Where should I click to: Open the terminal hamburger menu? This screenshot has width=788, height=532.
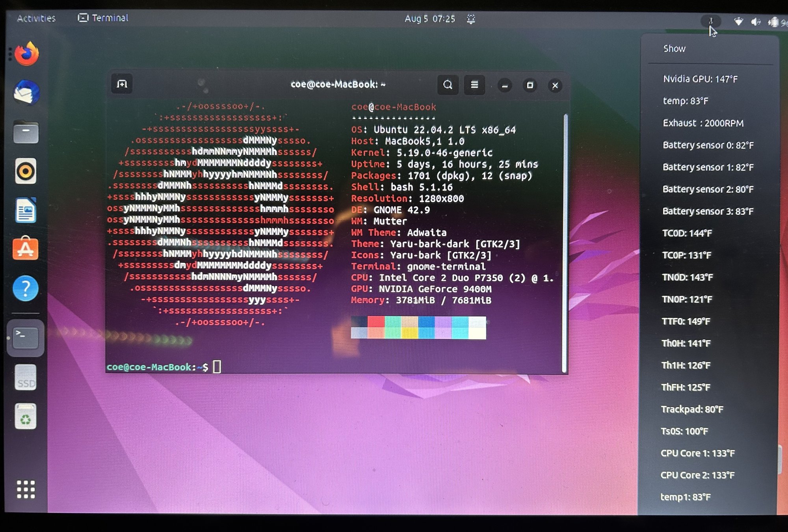coord(474,85)
